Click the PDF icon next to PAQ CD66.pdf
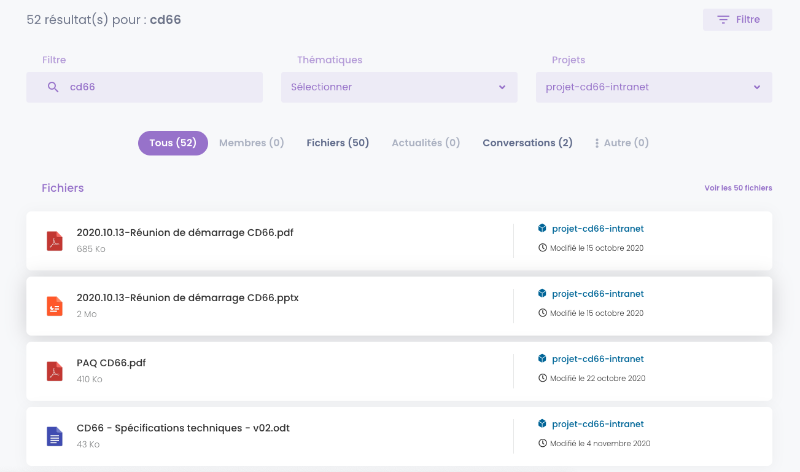Viewport: 800px width, 472px height. click(x=55, y=371)
